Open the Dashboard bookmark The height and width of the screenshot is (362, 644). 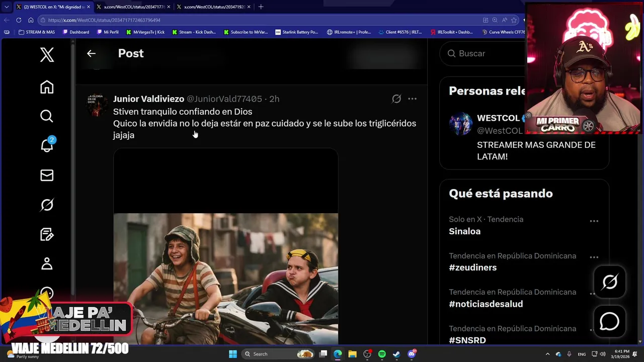(76, 32)
